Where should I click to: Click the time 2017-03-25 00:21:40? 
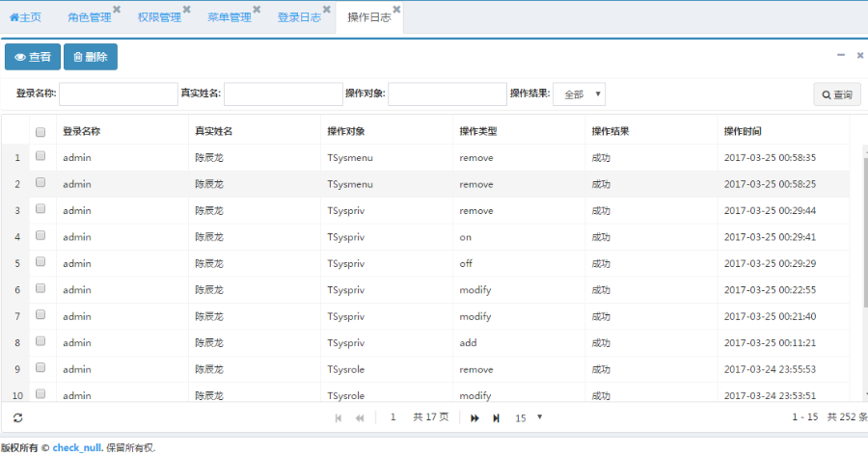click(770, 316)
